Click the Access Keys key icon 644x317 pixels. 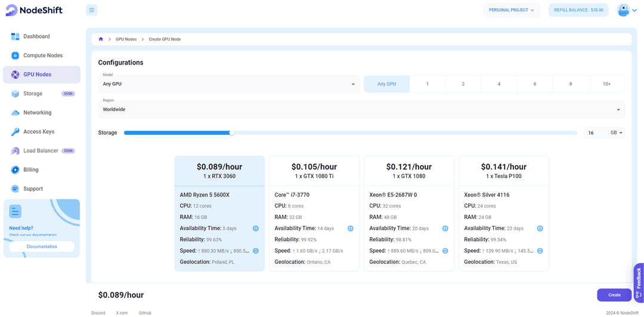point(15,131)
